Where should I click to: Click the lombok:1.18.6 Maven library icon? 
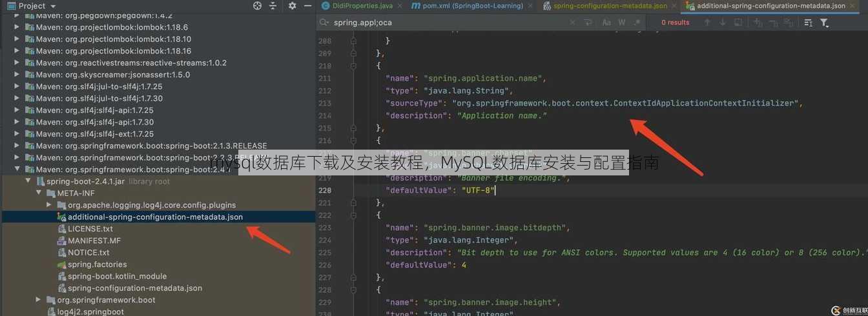coord(29,28)
